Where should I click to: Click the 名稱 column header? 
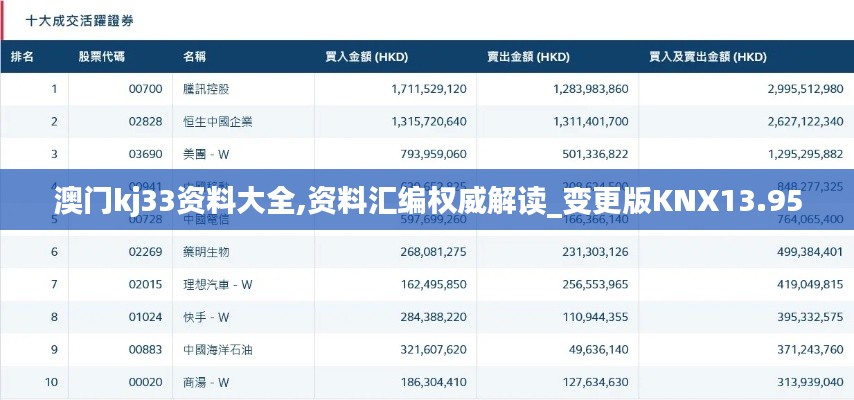point(195,56)
